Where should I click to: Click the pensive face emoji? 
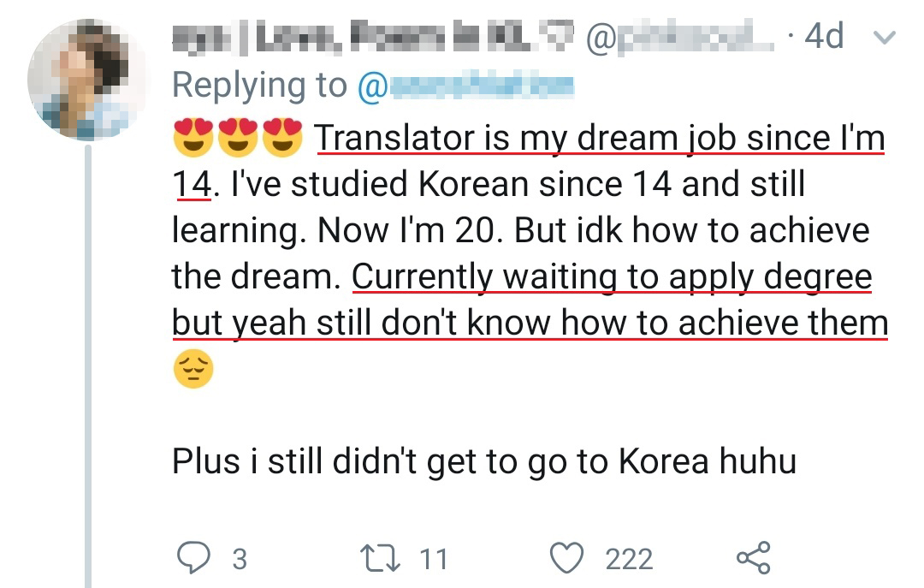pos(192,370)
